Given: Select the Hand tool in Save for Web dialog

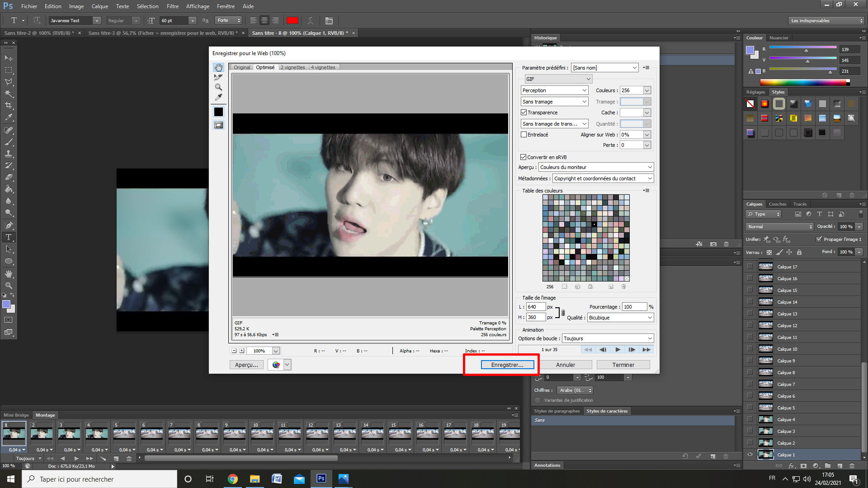Looking at the screenshot, I should tap(218, 67).
